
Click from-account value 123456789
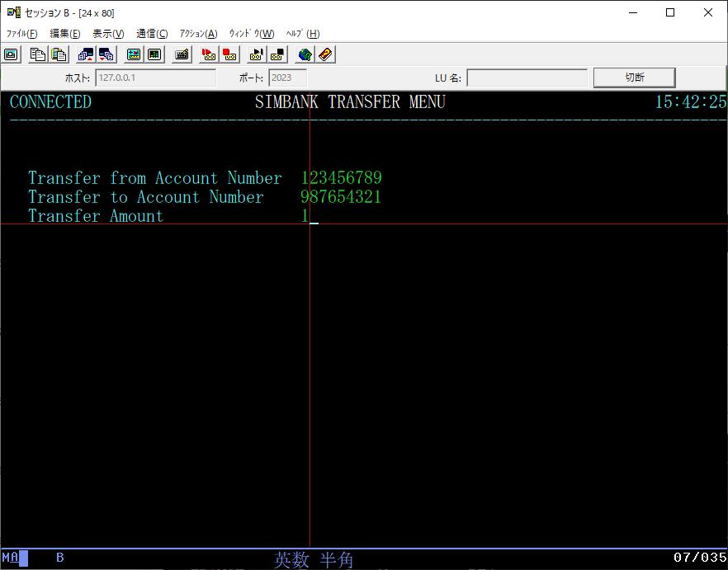click(x=341, y=178)
